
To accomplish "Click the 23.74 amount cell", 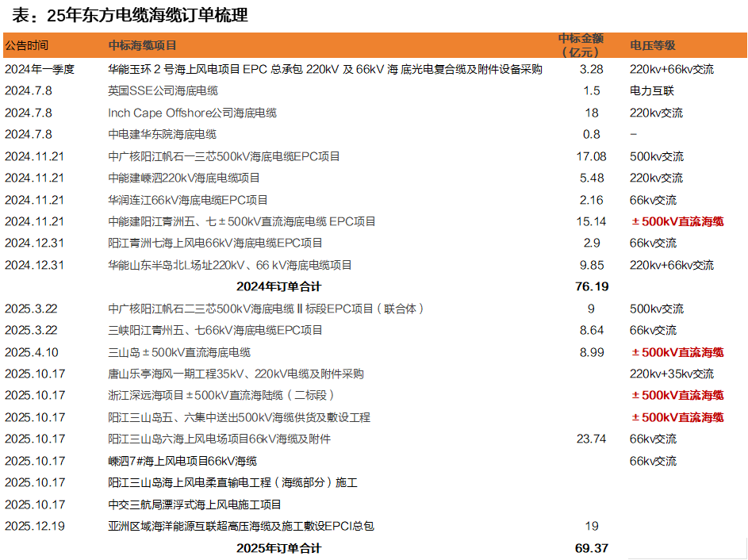I will click(592, 439).
